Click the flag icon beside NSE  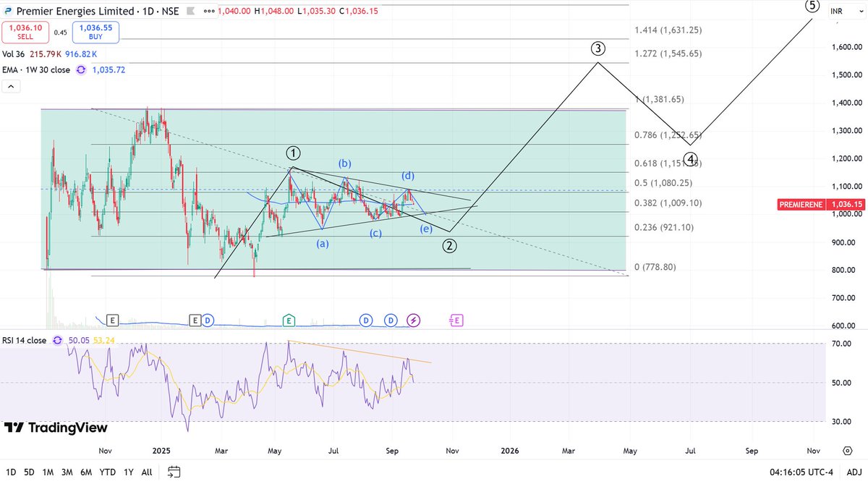click(x=190, y=12)
